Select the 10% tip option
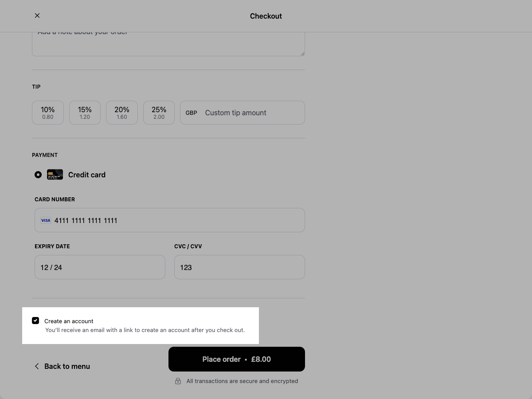 click(x=47, y=113)
